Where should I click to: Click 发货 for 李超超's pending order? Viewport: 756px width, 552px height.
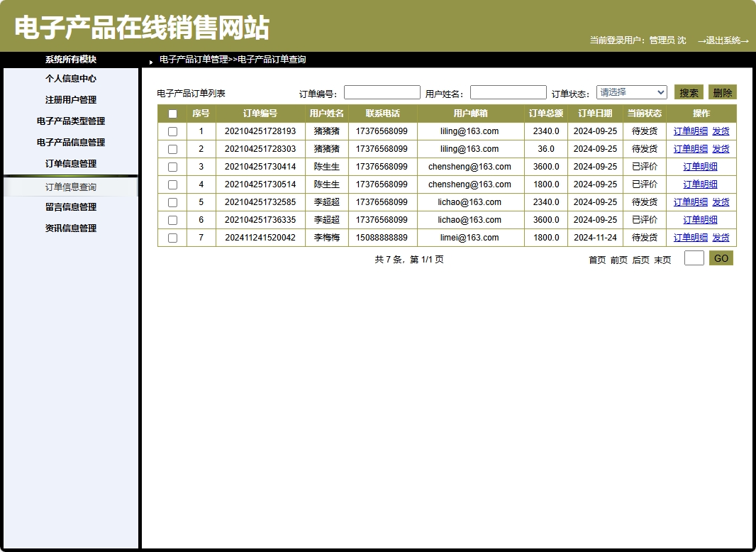point(722,202)
